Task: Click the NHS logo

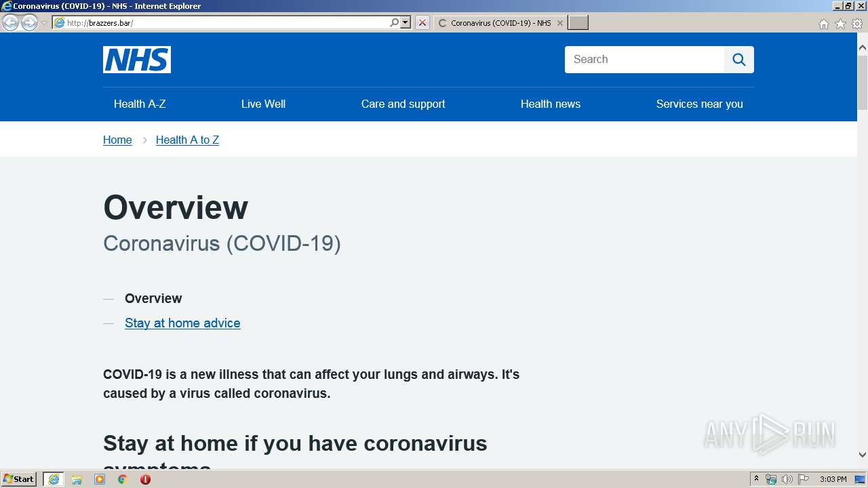Action: (137, 60)
